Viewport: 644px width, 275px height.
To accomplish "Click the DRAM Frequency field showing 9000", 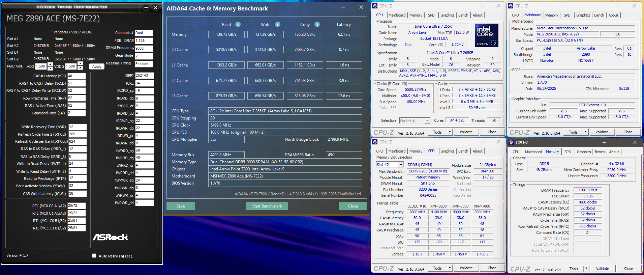I will 144,48.
